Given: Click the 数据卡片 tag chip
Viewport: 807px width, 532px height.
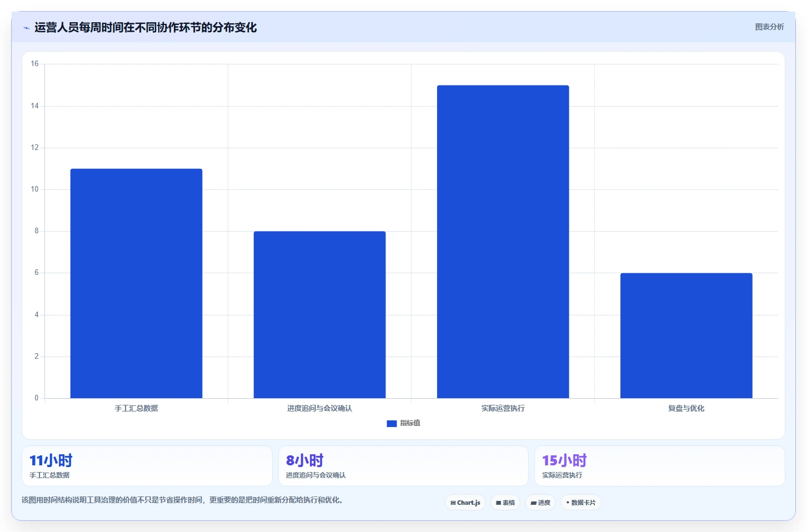Looking at the screenshot, I should tap(581, 503).
